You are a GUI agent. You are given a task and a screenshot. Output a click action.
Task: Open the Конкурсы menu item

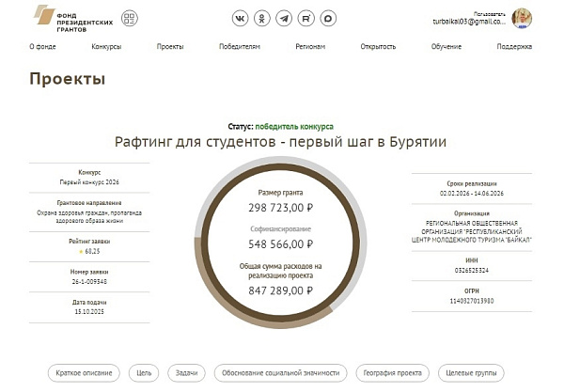pos(106,46)
